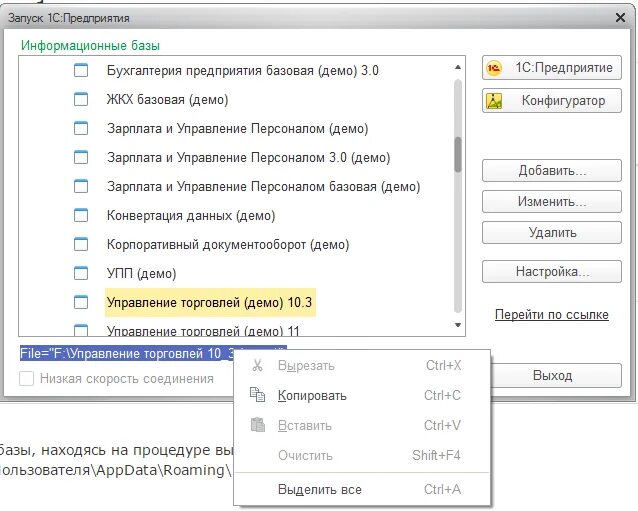638x511 pixels.
Task: Click the scissors cut icon
Action: (x=257, y=365)
